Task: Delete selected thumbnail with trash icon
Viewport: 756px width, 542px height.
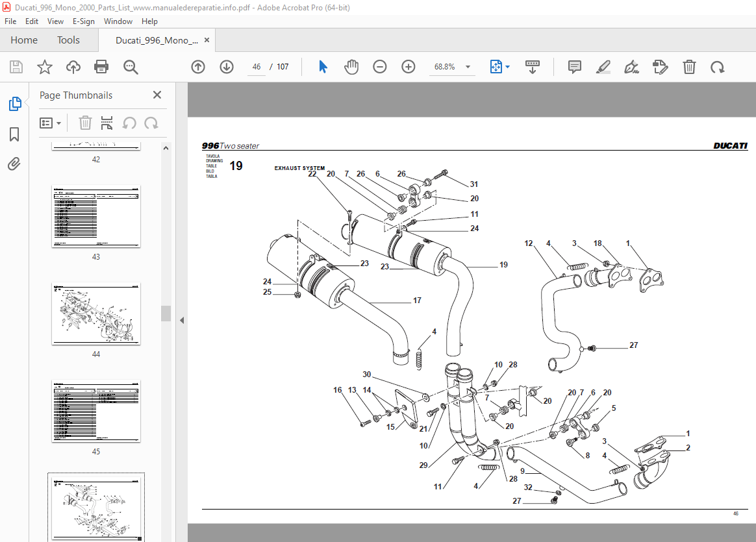Action: [85, 123]
